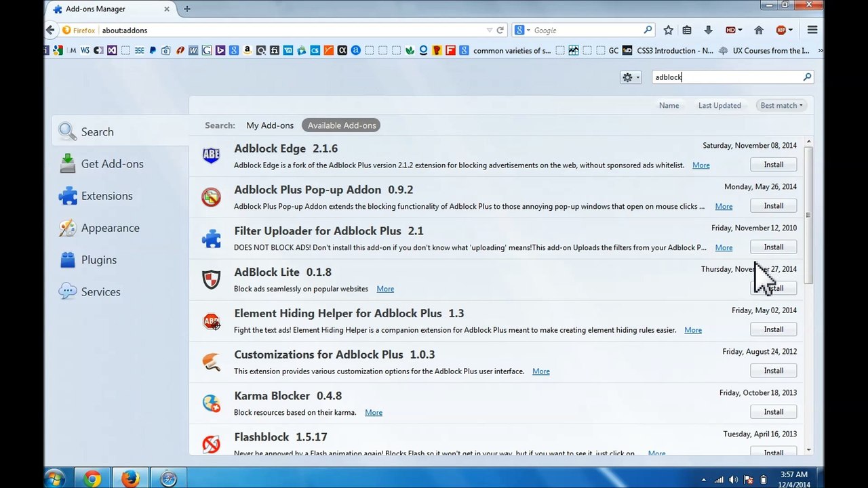Sort results by Last Updated

pyautogui.click(x=719, y=105)
